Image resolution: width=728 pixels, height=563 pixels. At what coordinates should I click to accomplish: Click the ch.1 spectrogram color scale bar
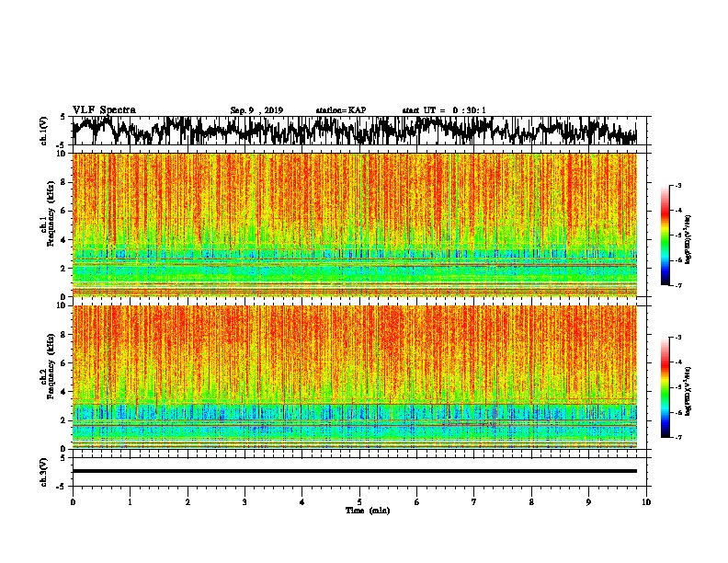click(x=665, y=236)
